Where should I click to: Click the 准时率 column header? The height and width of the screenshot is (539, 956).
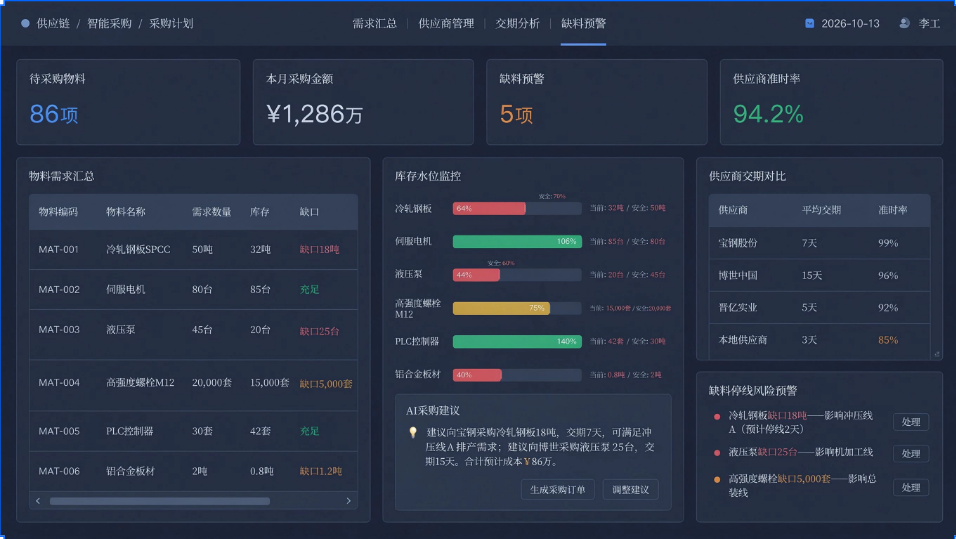[893, 210]
